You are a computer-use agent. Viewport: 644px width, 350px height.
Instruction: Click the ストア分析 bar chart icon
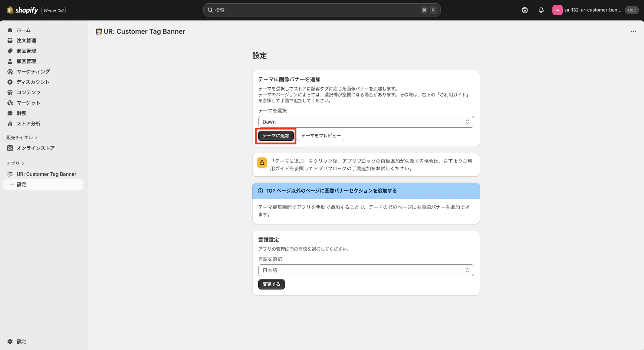10,124
